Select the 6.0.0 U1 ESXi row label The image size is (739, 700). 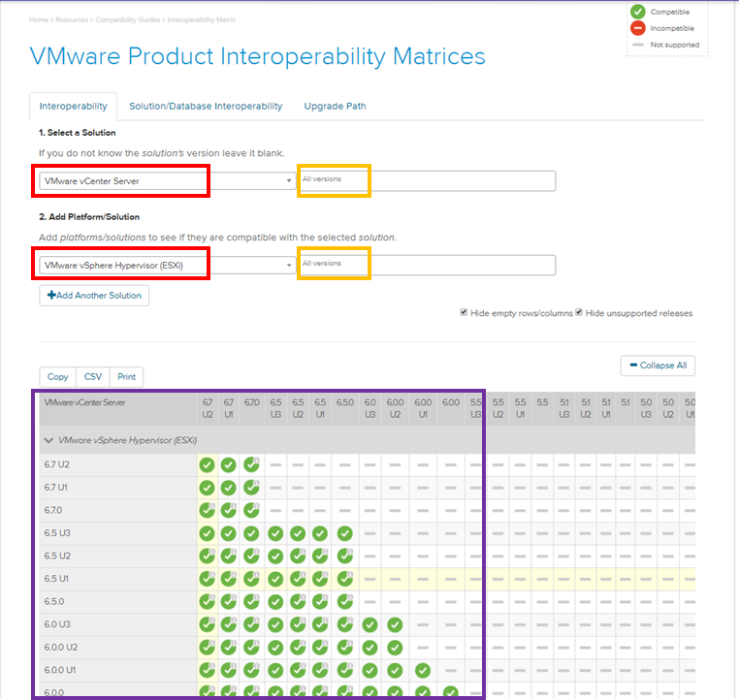tap(60, 670)
